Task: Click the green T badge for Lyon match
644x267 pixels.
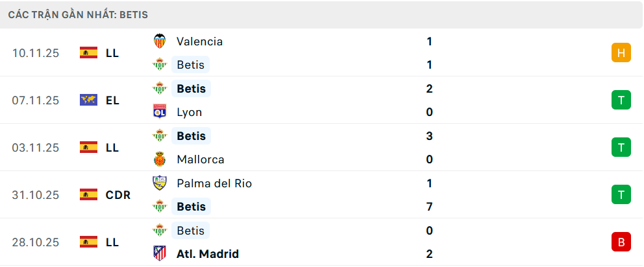Action: (x=621, y=100)
